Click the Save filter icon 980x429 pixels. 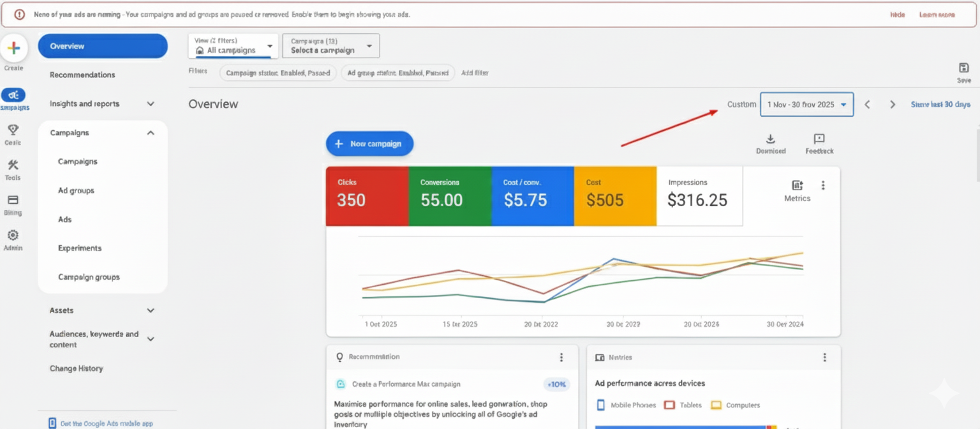(x=963, y=68)
